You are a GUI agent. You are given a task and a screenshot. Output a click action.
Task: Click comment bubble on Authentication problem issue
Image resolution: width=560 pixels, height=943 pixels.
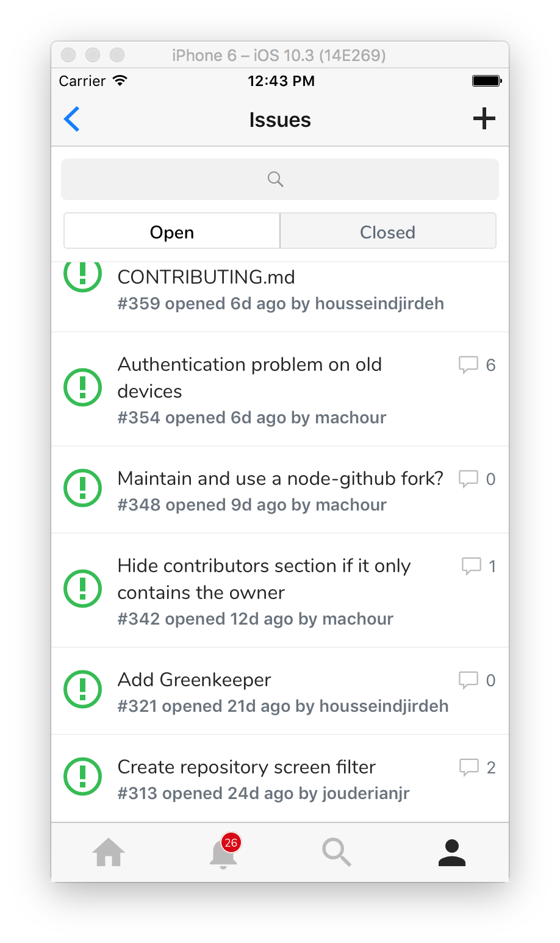point(468,365)
